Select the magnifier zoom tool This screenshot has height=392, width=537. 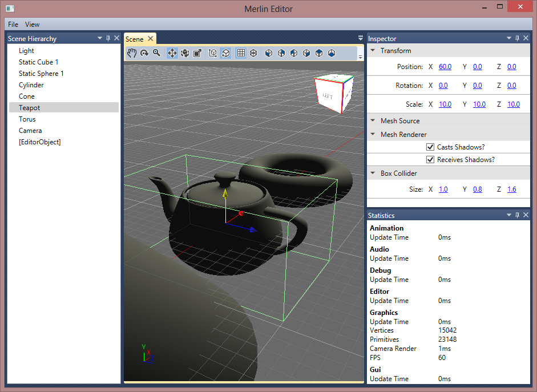(x=157, y=53)
